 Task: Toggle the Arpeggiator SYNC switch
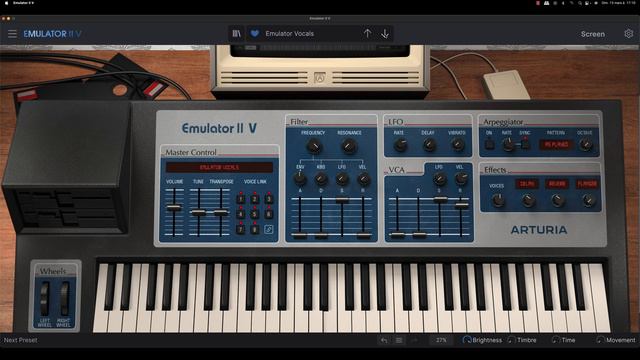(x=525, y=144)
